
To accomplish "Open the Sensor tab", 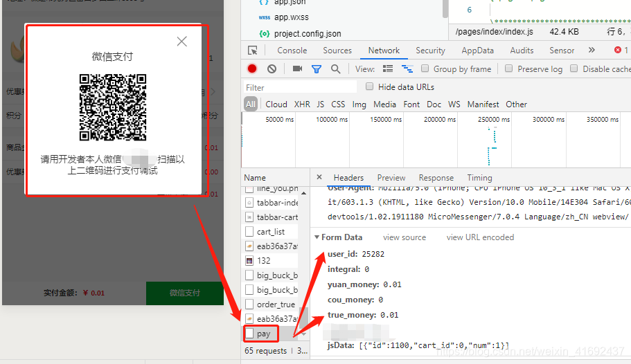I will click(x=562, y=51).
